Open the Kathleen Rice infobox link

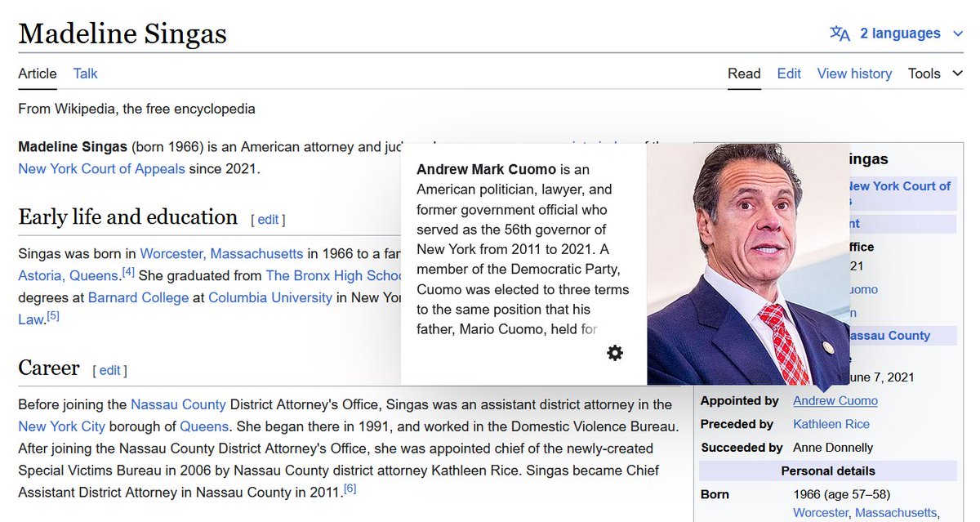point(831,424)
